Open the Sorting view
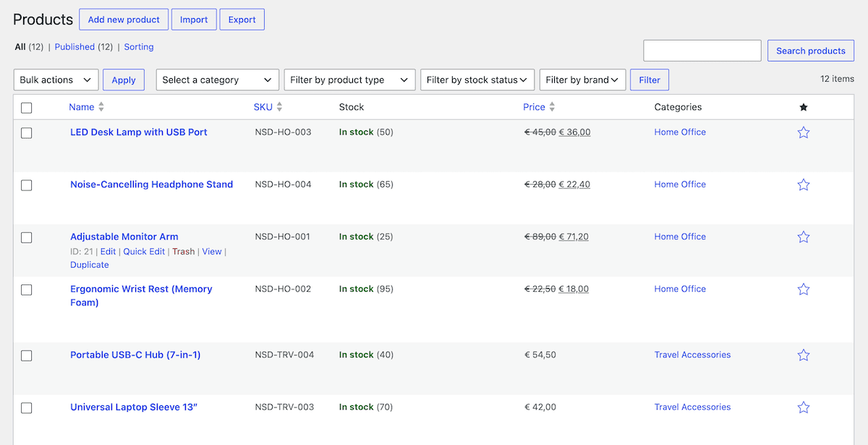 pos(139,47)
